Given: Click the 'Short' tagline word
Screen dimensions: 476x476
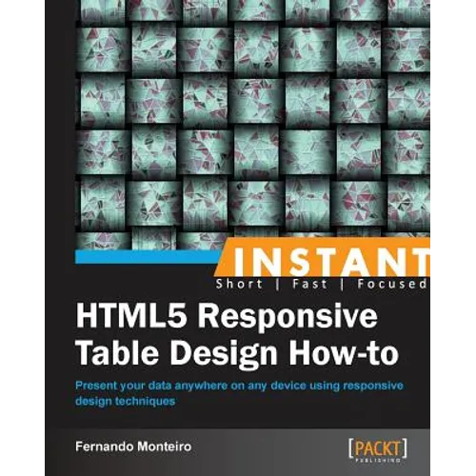Looking at the screenshot, I should point(239,284).
